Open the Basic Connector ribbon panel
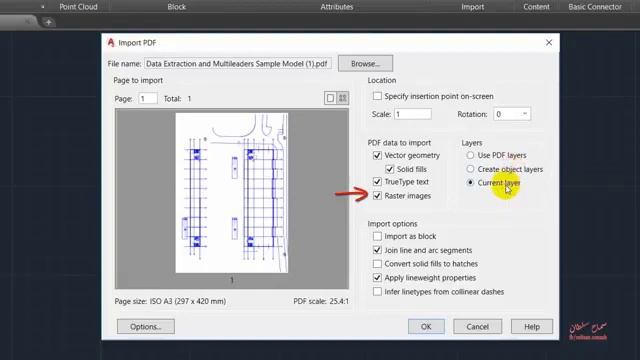The width and height of the screenshot is (640, 360). (595, 7)
